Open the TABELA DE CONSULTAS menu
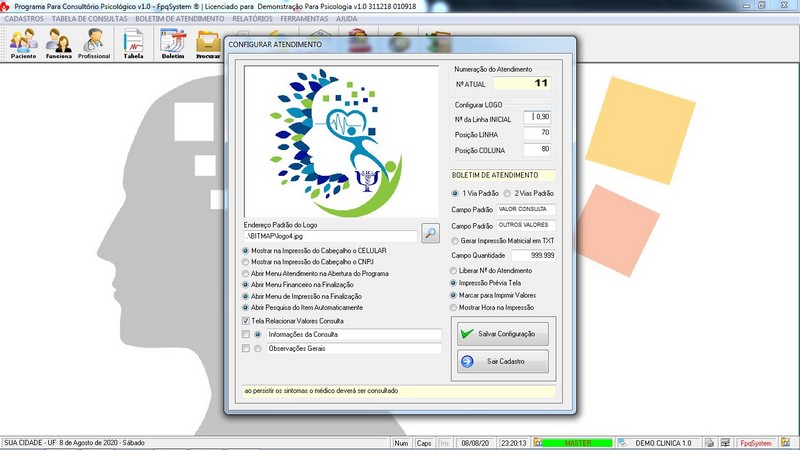Screen dimensions: 800x450 click(x=89, y=19)
